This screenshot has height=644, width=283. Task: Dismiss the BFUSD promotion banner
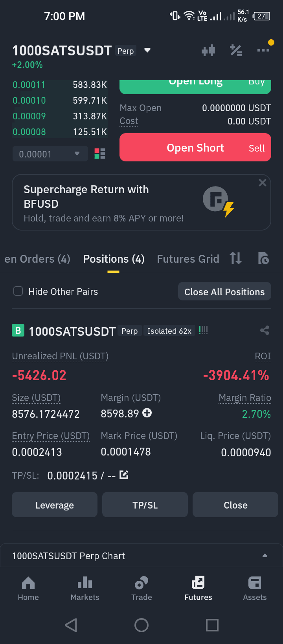(263, 183)
